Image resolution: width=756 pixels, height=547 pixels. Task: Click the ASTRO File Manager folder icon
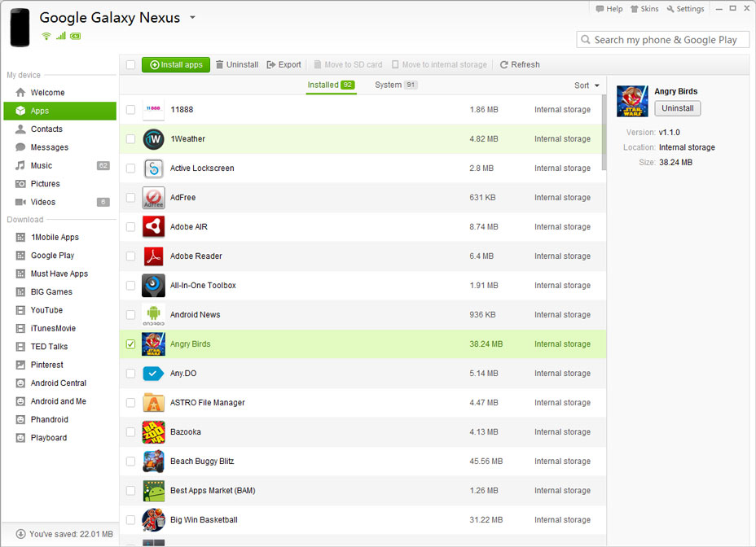153,403
